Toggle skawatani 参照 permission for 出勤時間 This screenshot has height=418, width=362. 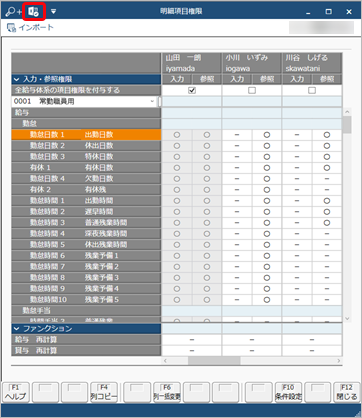[327, 201]
